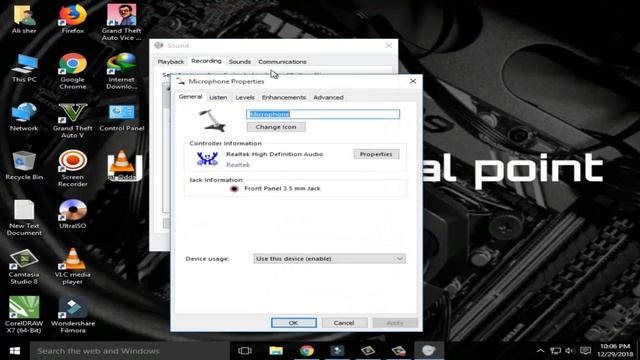
Task: Open controller Properties button
Action: (376, 154)
